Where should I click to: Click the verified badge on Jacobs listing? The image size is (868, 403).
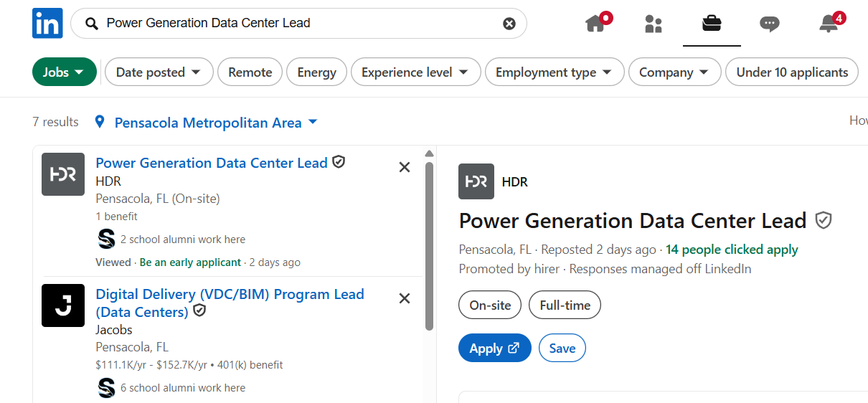[x=199, y=310]
